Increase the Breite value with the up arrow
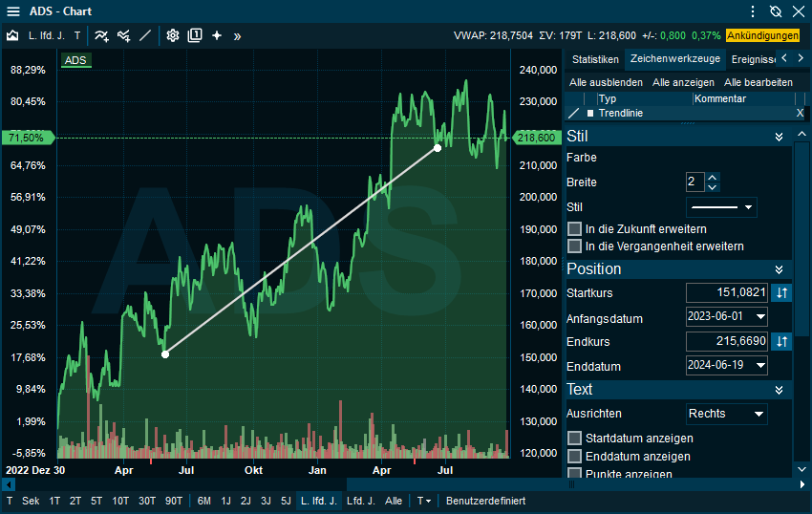This screenshot has height=514, width=812. (x=712, y=178)
